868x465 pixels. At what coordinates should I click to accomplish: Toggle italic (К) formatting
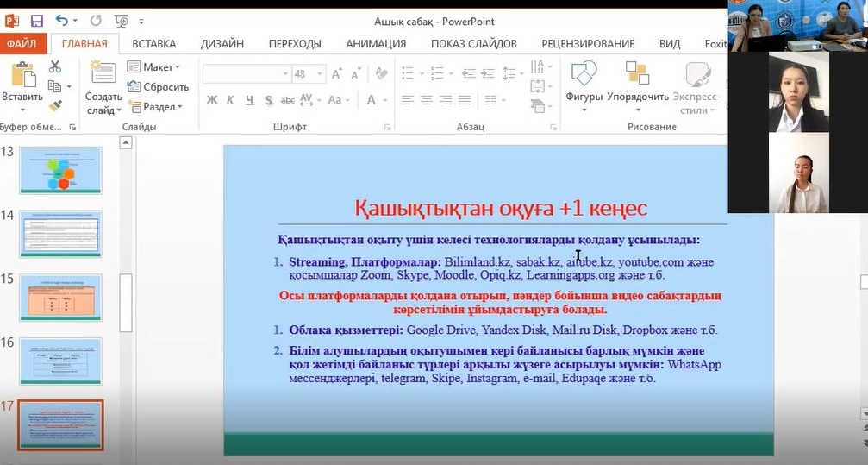(230, 100)
